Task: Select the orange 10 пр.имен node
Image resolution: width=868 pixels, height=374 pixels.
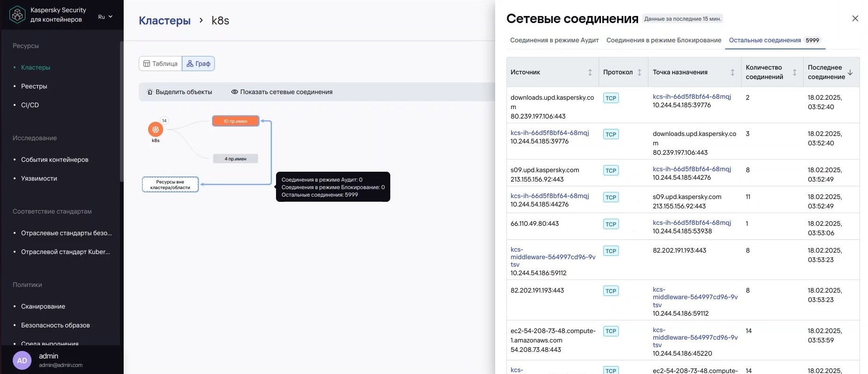Action: [236, 121]
